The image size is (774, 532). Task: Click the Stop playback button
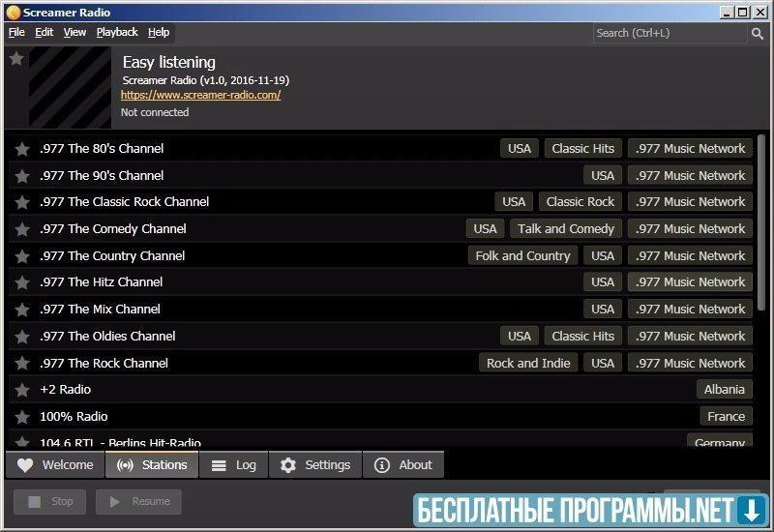coord(50,501)
